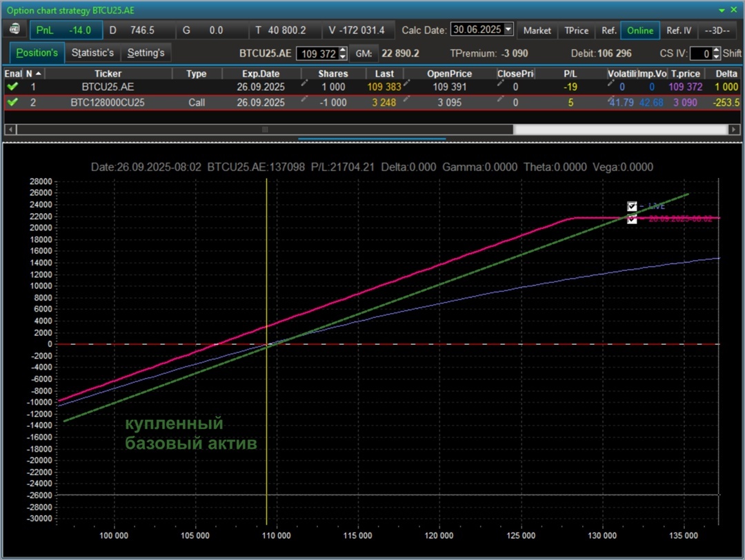
Task: Click the GM: button
Action: pos(364,54)
